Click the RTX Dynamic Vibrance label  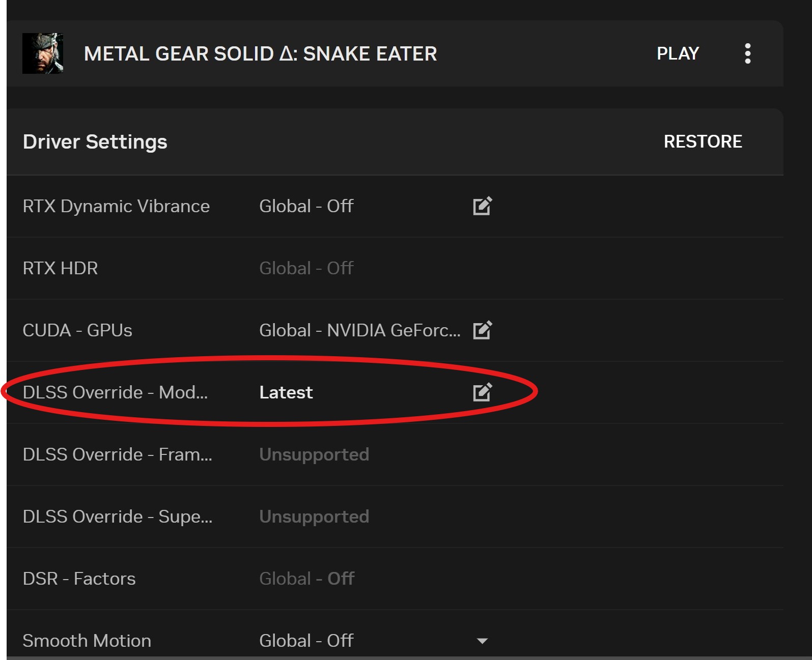click(x=116, y=206)
